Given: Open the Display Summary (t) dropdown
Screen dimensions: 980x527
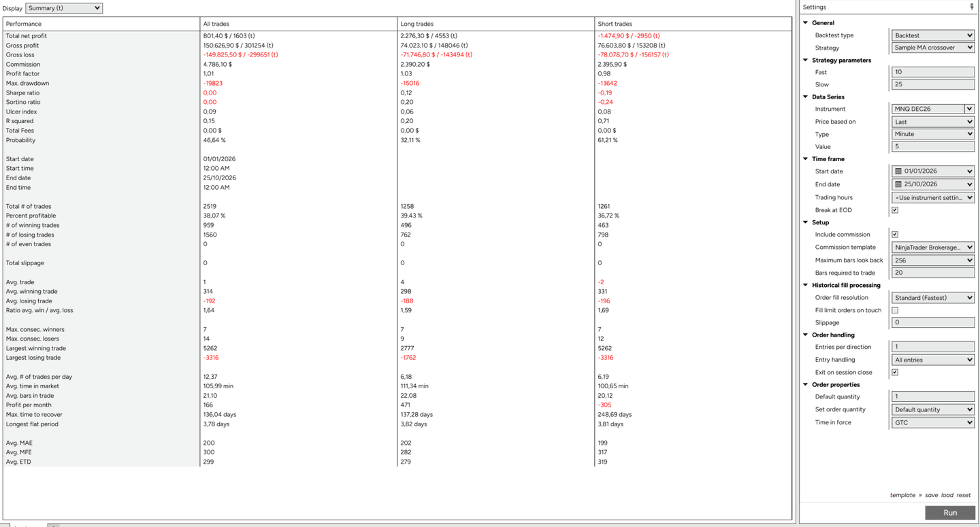Looking at the screenshot, I should pos(64,8).
